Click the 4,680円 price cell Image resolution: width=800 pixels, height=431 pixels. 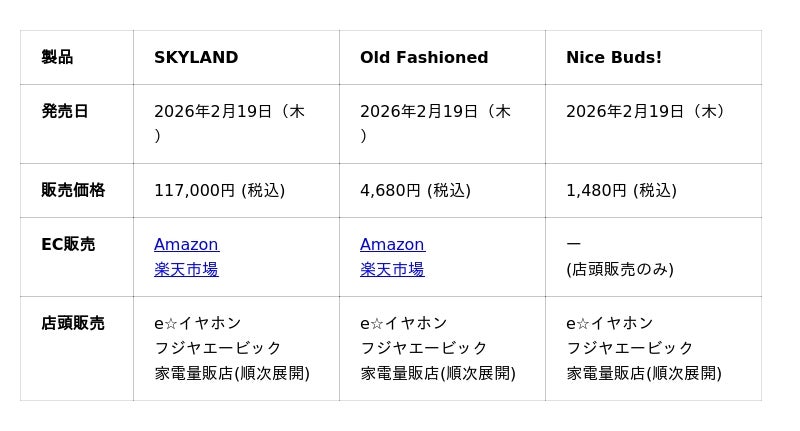pyautogui.click(x=415, y=190)
